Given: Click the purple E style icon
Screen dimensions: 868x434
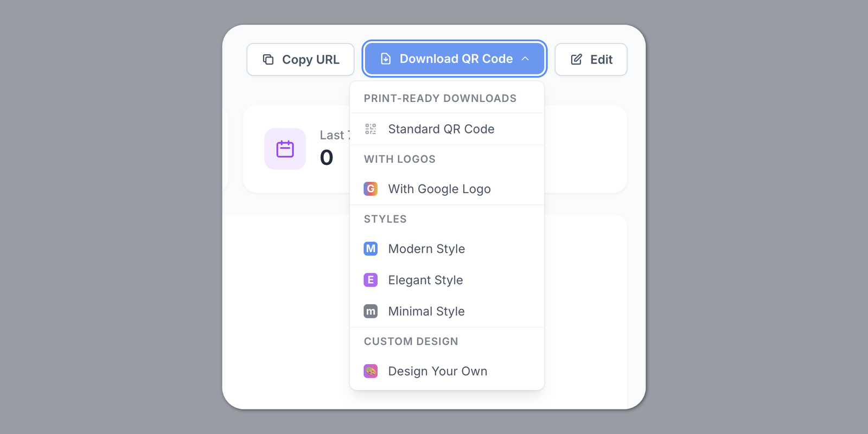Looking at the screenshot, I should pos(371,280).
